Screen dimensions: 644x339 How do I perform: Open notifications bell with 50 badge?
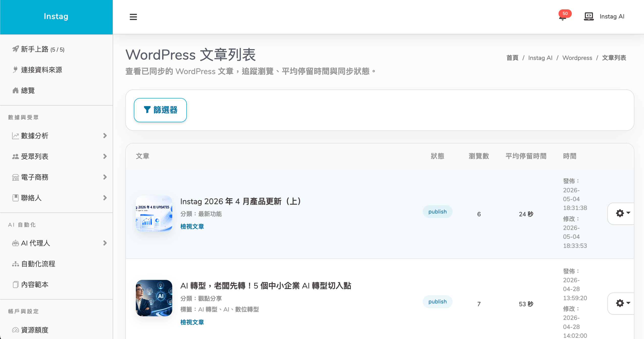click(563, 17)
